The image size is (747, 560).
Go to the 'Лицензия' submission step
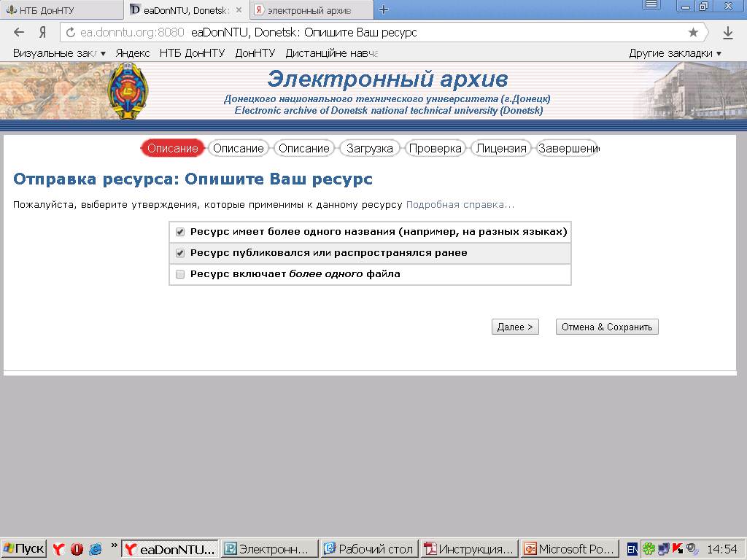pos(501,149)
